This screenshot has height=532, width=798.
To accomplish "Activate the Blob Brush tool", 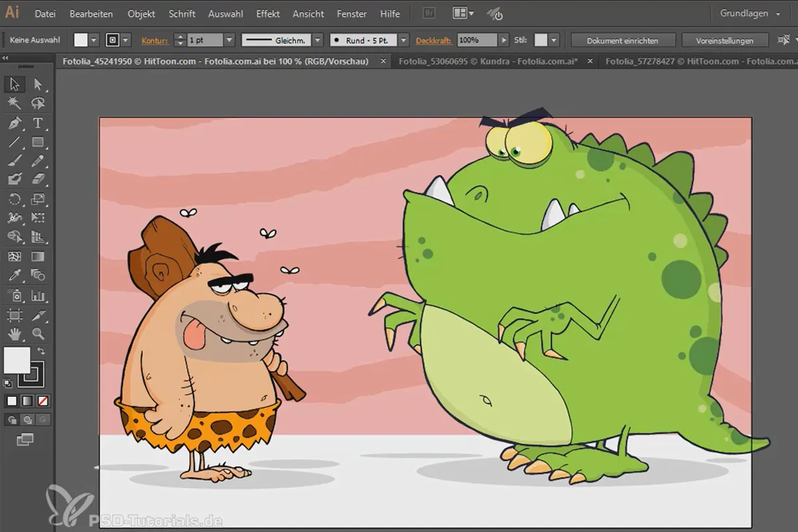I will tap(15, 179).
